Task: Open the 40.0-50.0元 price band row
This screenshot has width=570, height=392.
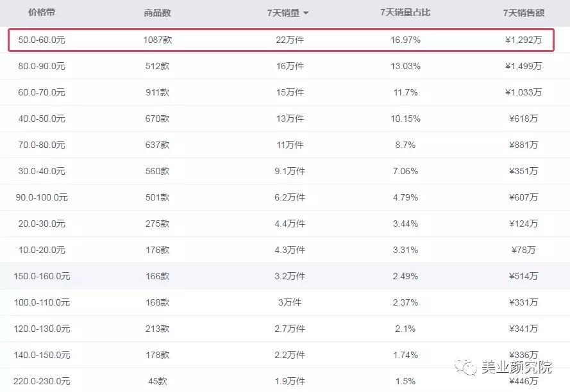Action: pyautogui.click(x=42, y=118)
